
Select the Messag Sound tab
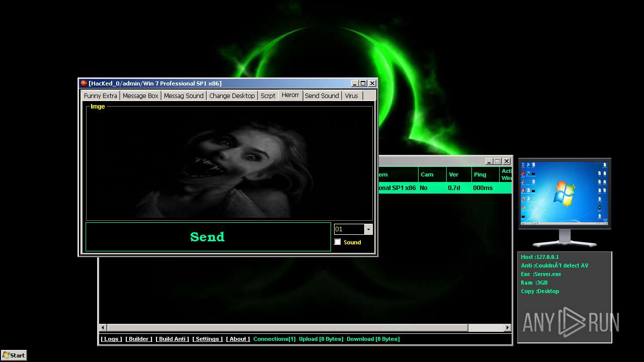coord(184,96)
